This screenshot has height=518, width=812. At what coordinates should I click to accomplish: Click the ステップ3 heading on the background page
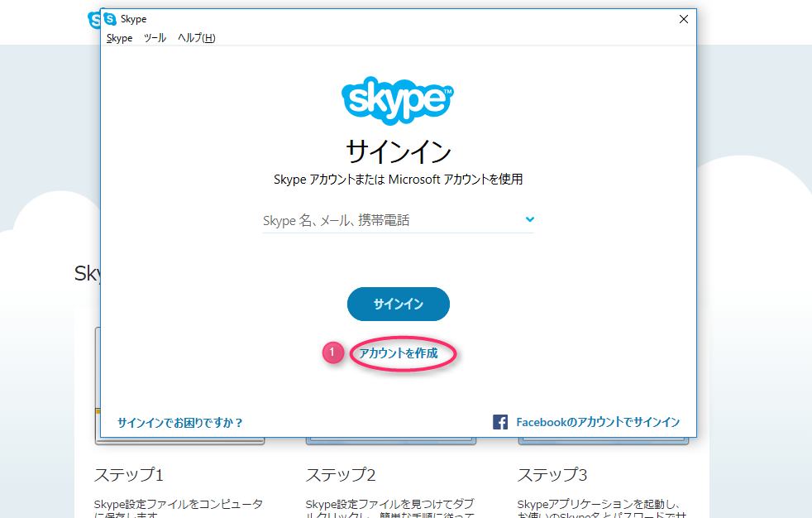click(552, 474)
